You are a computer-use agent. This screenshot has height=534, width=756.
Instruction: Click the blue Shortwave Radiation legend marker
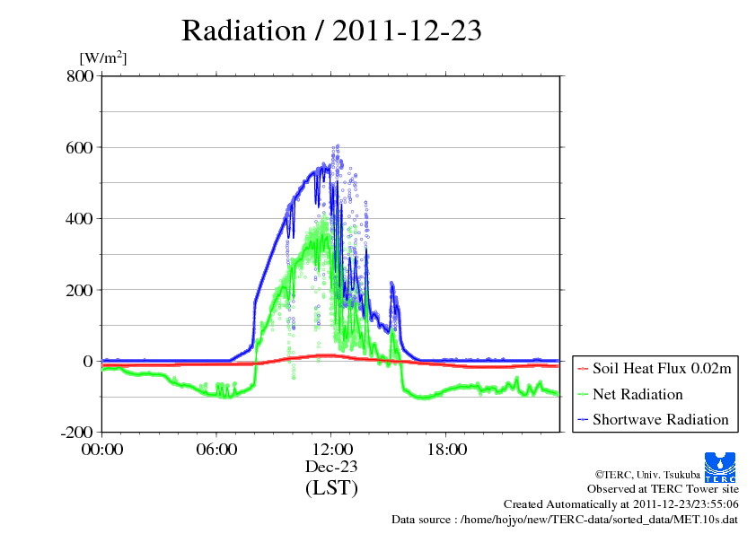tap(583, 420)
